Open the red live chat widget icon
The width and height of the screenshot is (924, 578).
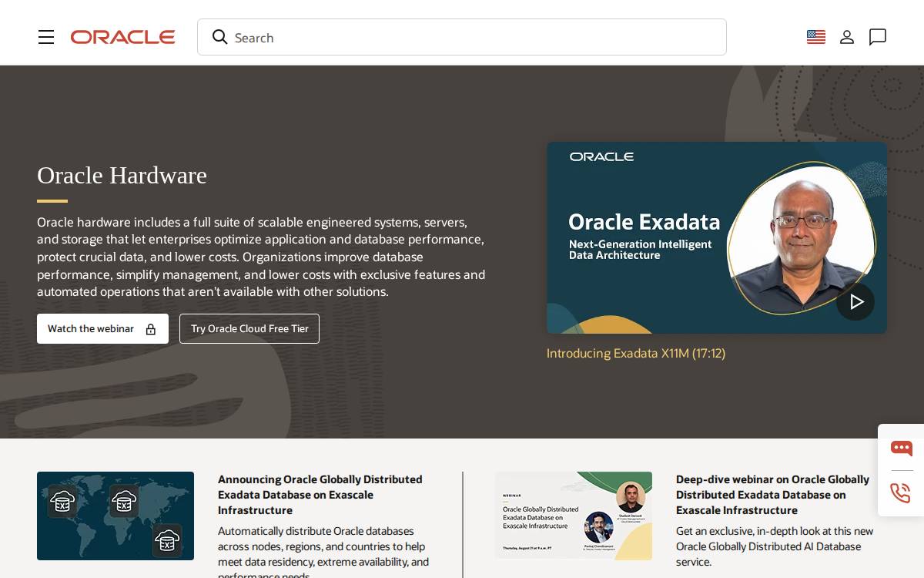(902, 448)
